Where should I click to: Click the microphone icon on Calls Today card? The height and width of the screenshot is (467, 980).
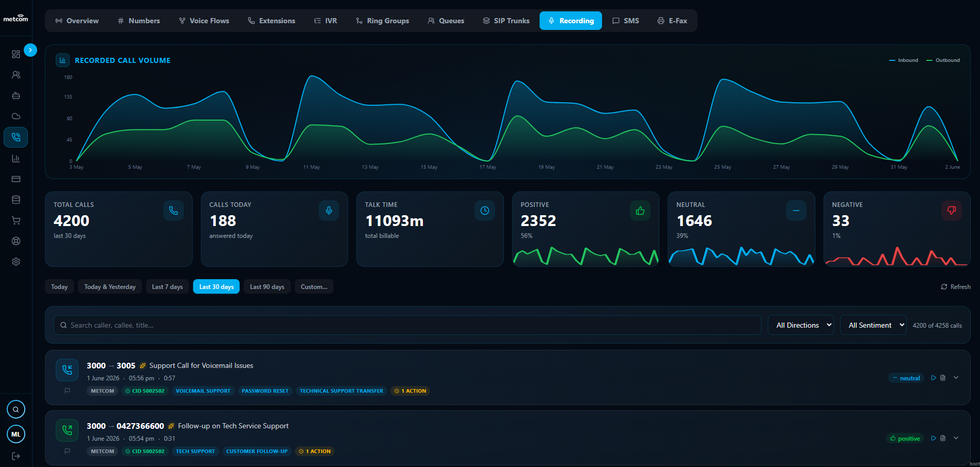pos(329,211)
